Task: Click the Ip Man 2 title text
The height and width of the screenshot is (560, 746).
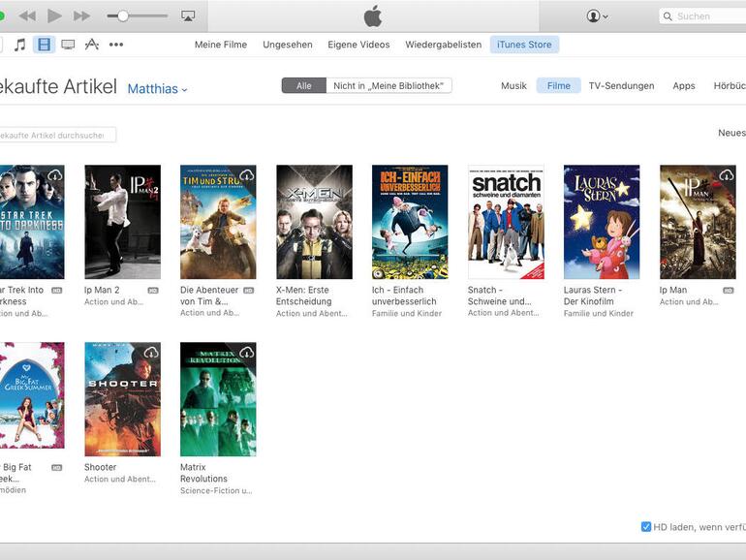Action: (x=102, y=290)
